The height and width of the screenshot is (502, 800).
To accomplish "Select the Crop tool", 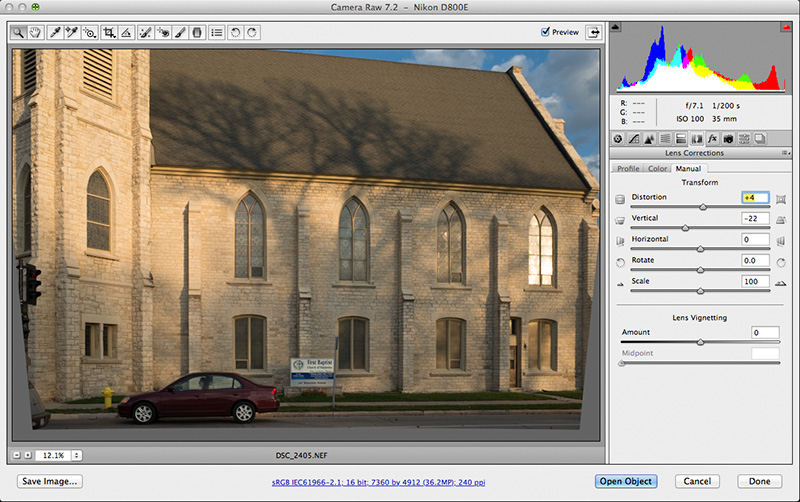I will point(109,32).
